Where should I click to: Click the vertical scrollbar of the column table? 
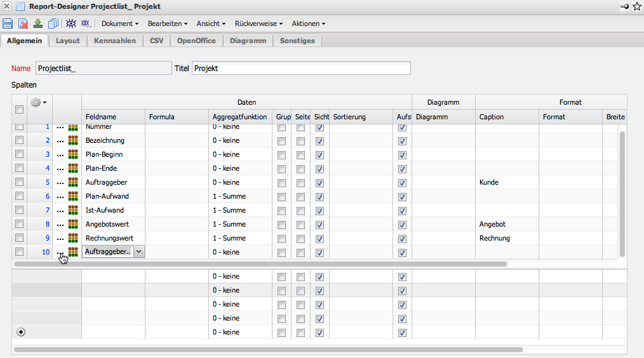point(622,190)
